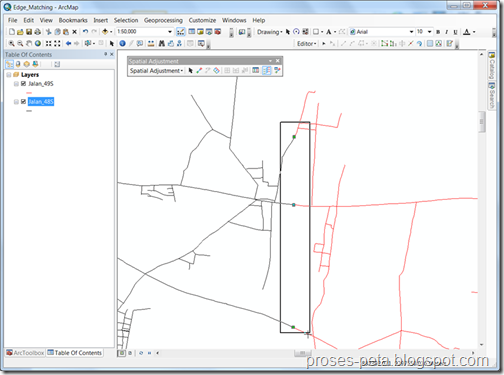The image size is (504, 375).
Task: Click Fixed Zoom In icon
Action: coord(48,43)
